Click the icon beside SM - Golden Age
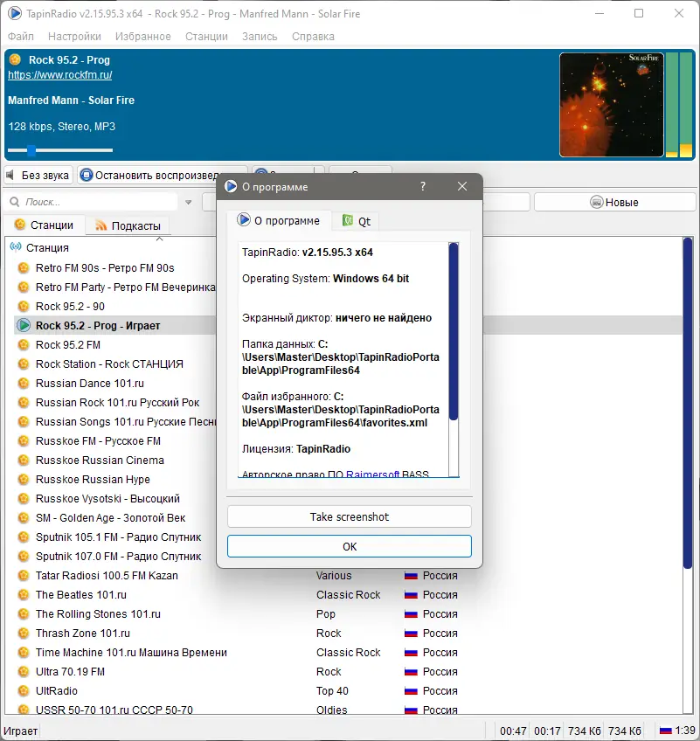This screenshot has height=741, width=700. 24,517
